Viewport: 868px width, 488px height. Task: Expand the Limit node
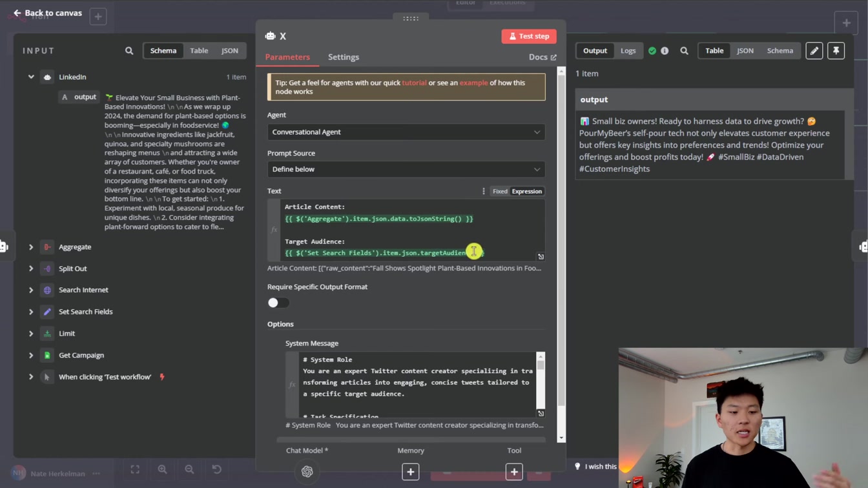31,334
